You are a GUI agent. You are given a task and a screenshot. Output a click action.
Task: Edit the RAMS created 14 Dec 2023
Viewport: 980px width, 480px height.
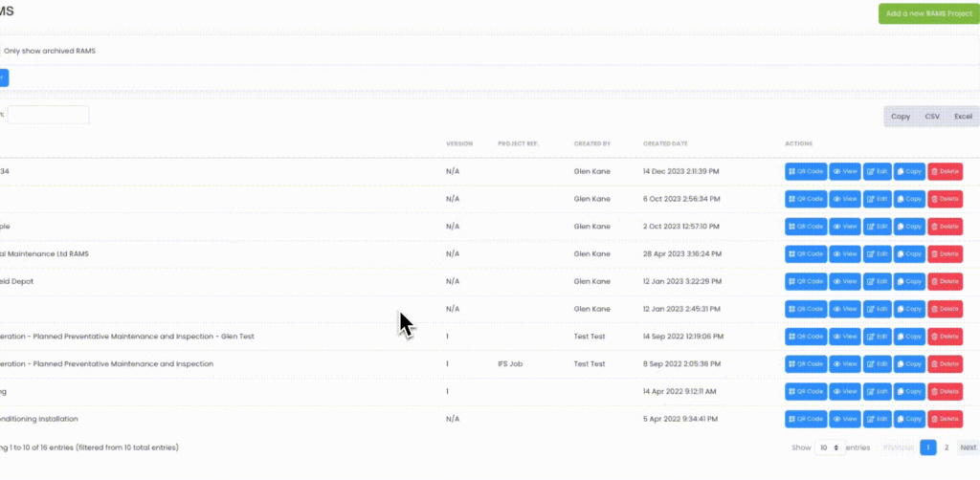pyautogui.click(x=878, y=172)
